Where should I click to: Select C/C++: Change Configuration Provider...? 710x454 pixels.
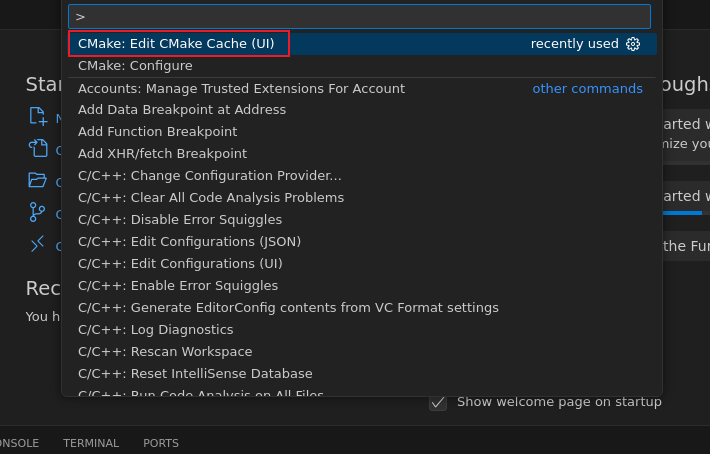(x=362, y=176)
